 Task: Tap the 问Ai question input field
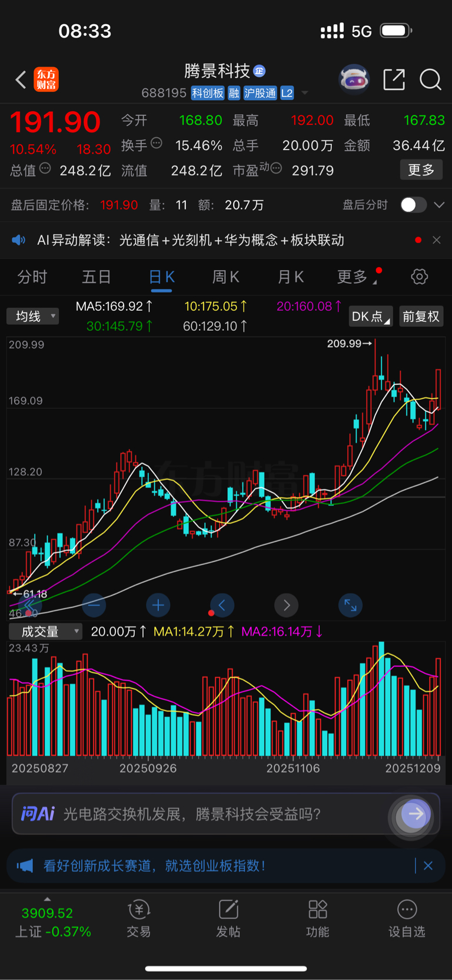pyautogui.click(x=226, y=814)
